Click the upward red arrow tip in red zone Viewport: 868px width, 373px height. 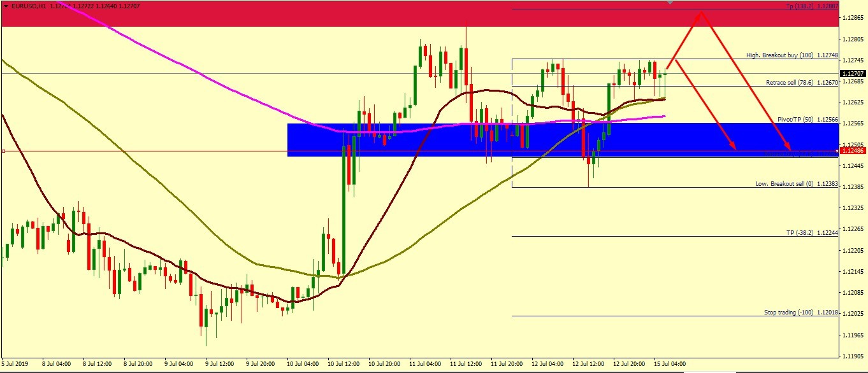click(x=702, y=13)
